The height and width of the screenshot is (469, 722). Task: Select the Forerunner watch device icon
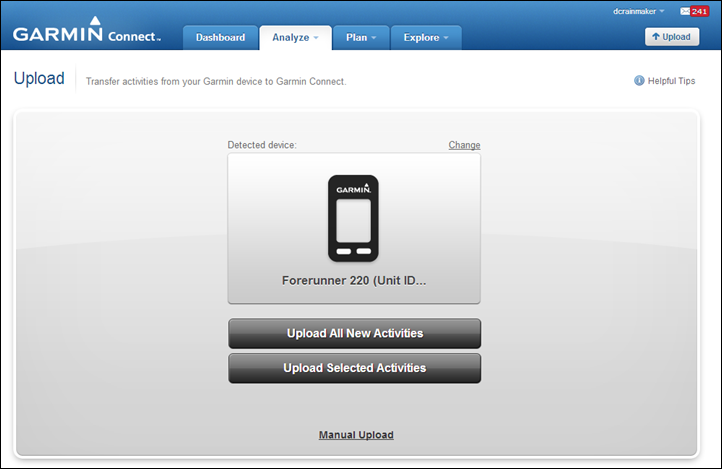click(353, 218)
